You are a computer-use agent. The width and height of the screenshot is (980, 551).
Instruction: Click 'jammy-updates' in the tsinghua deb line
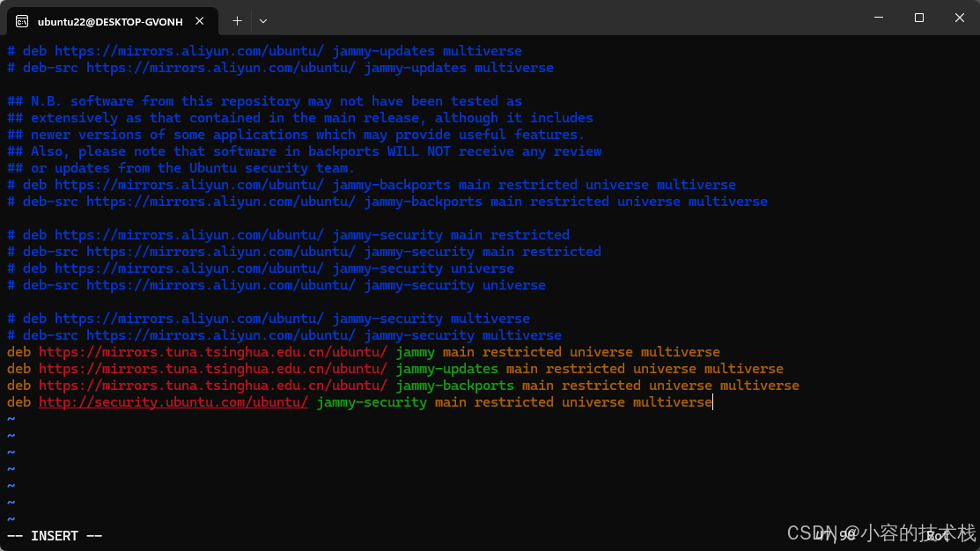[x=447, y=369]
